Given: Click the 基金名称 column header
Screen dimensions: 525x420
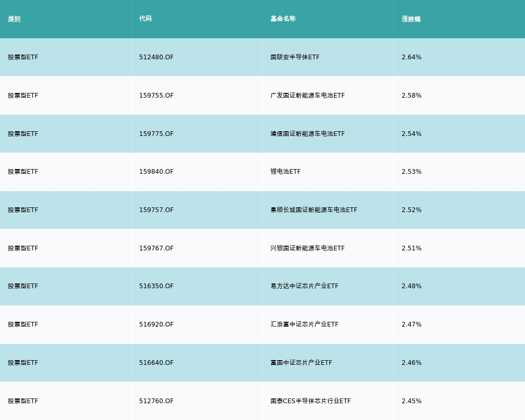Looking at the screenshot, I should click(x=283, y=19).
